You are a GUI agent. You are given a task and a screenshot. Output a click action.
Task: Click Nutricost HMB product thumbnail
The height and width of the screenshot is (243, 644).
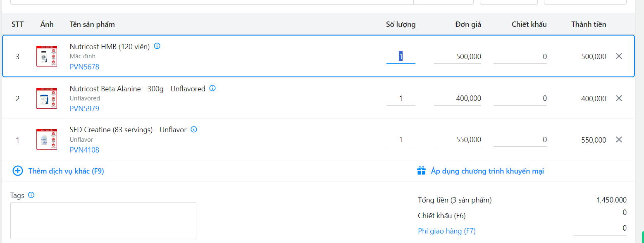(x=47, y=56)
